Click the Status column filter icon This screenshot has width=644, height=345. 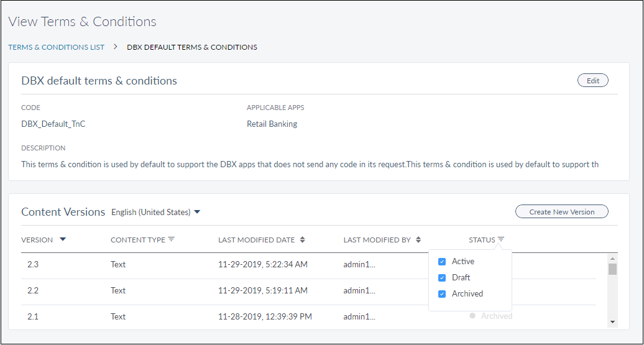click(x=501, y=240)
